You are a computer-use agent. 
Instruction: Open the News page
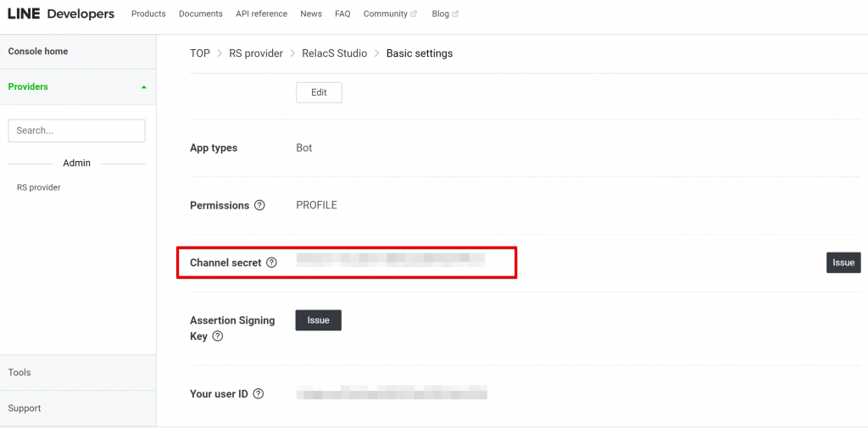coord(311,14)
